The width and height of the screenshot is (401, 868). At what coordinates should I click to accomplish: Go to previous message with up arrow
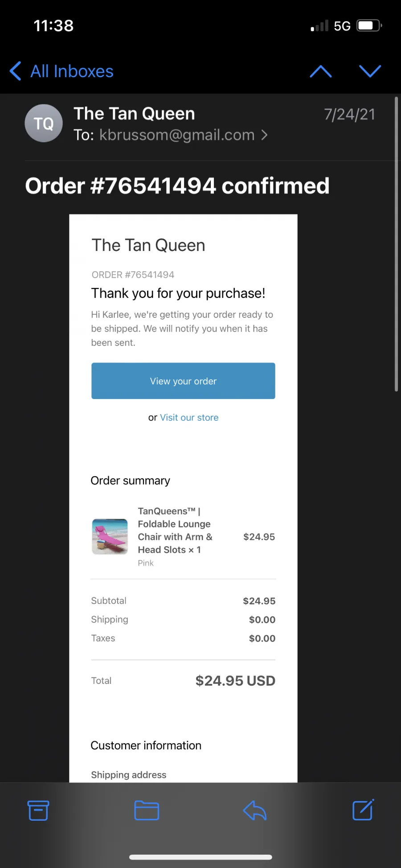[321, 71]
